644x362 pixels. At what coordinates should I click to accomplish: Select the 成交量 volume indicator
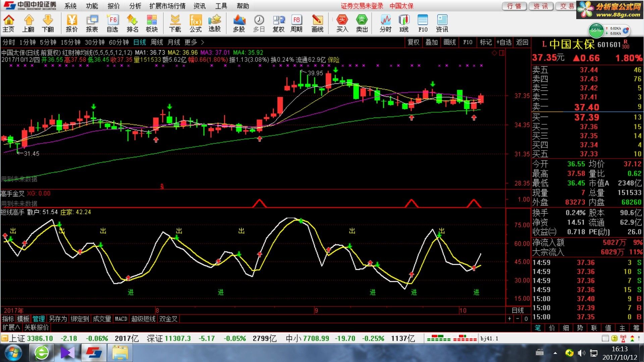pyautogui.click(x=102, y=319)
